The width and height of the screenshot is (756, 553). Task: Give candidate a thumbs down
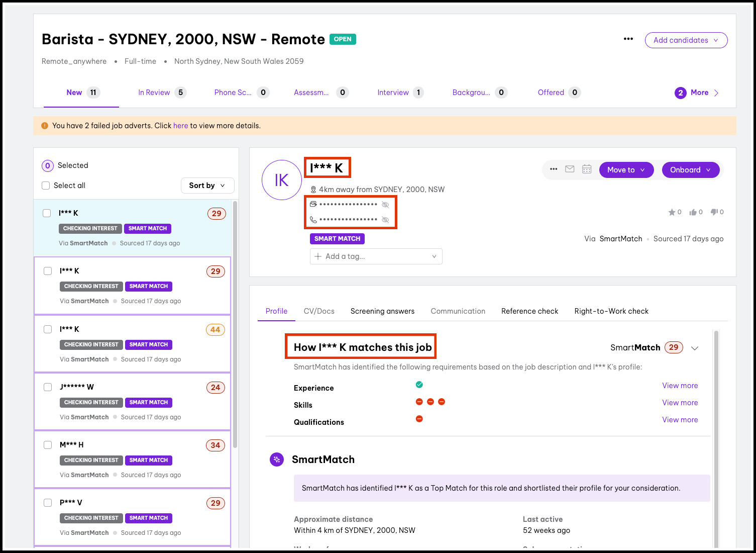pyautogui.click(x=714, y=212)
